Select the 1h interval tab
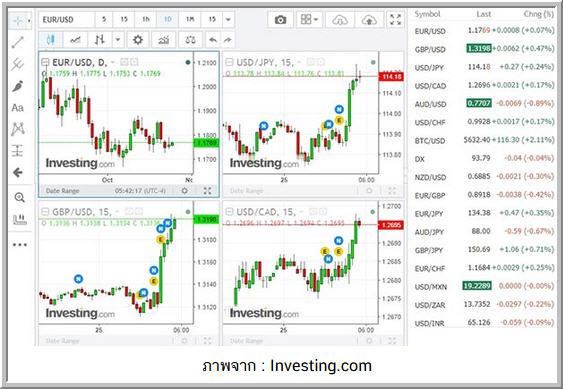Viewport: 563px width, 389px height. [x=146, y=19]
